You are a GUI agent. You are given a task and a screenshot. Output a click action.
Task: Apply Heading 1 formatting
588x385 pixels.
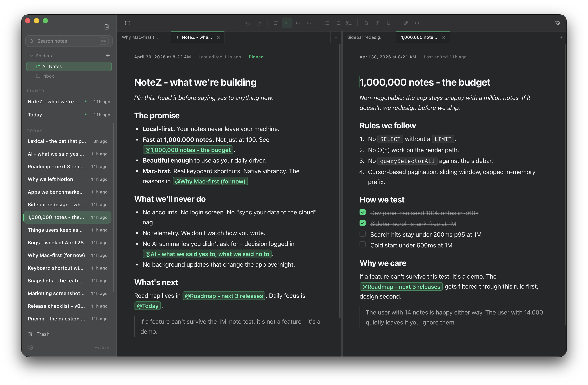tap(287, 23)
